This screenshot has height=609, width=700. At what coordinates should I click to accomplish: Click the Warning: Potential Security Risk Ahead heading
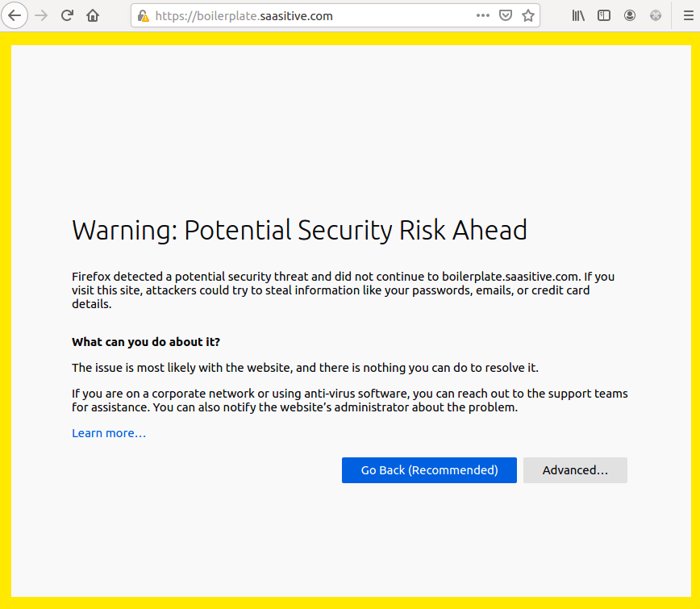click(299, 231)
